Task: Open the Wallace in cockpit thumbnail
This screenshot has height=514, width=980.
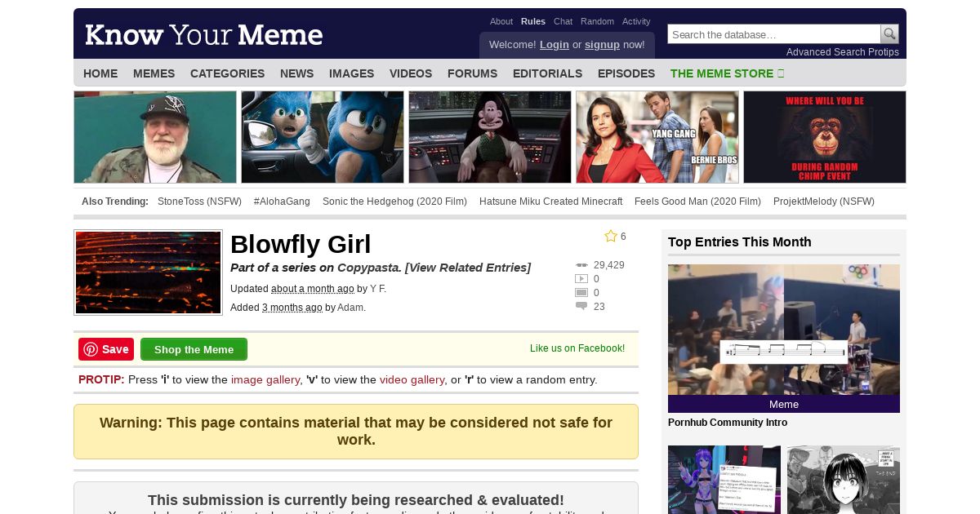Action: point(490,137)
